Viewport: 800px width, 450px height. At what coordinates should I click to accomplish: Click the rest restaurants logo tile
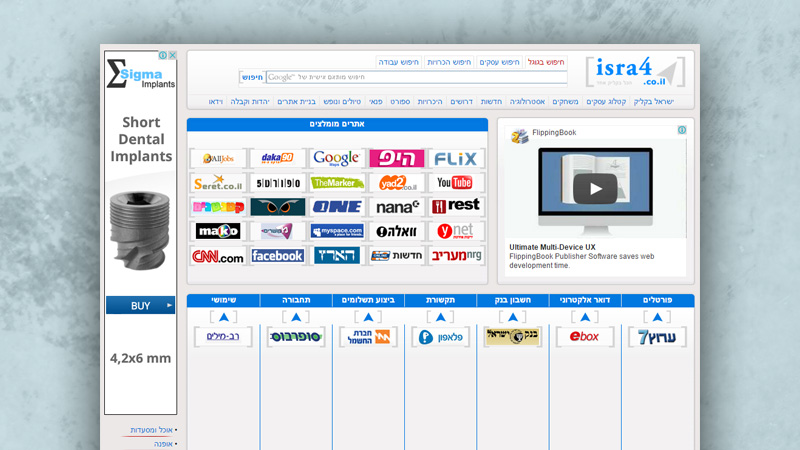pos(456,207)
